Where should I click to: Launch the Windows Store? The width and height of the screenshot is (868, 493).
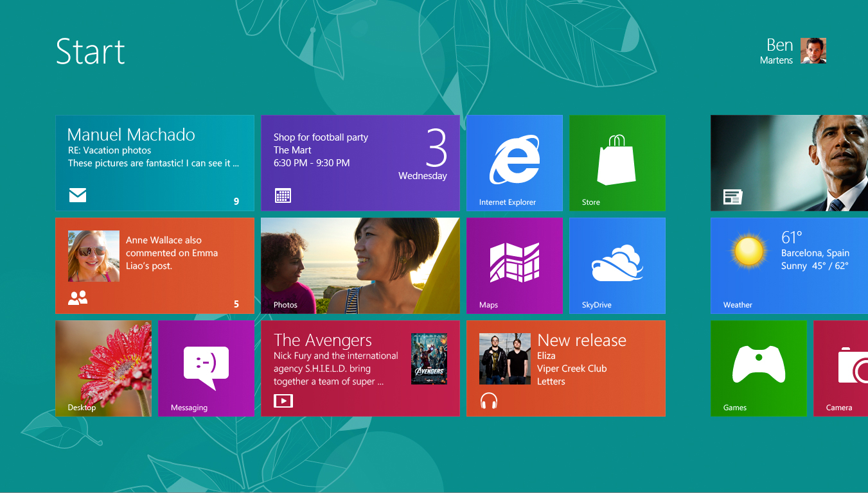tap(617, 162)
